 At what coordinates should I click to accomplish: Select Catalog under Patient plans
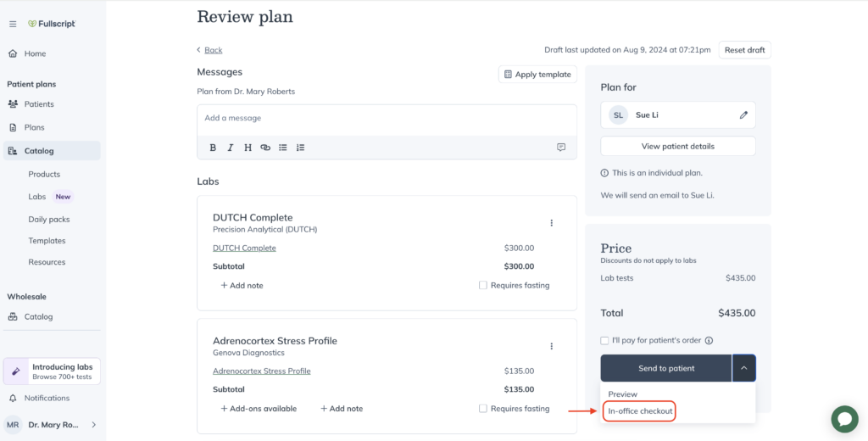[x=52, y=151]
